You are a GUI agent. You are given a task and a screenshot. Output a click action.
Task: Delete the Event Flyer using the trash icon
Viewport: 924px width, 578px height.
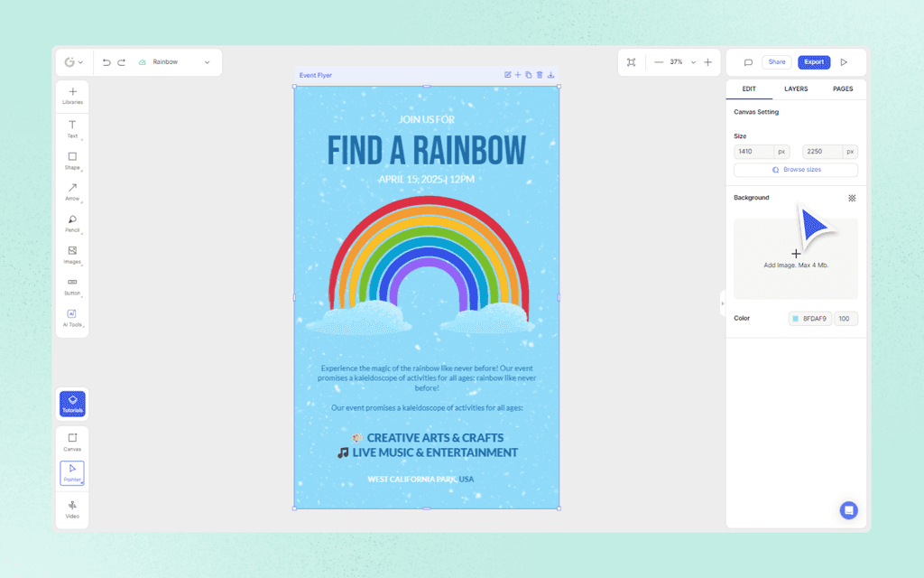point(539,75)
